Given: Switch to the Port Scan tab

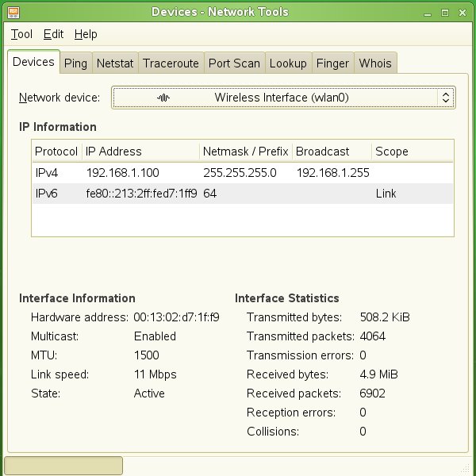Looking at the screenshot, I should point(234,63).
